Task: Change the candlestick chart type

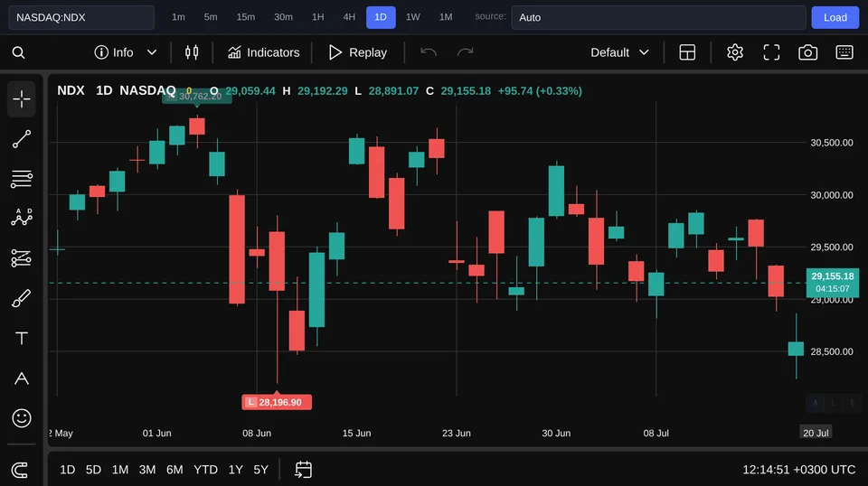Action: point(192,52)
